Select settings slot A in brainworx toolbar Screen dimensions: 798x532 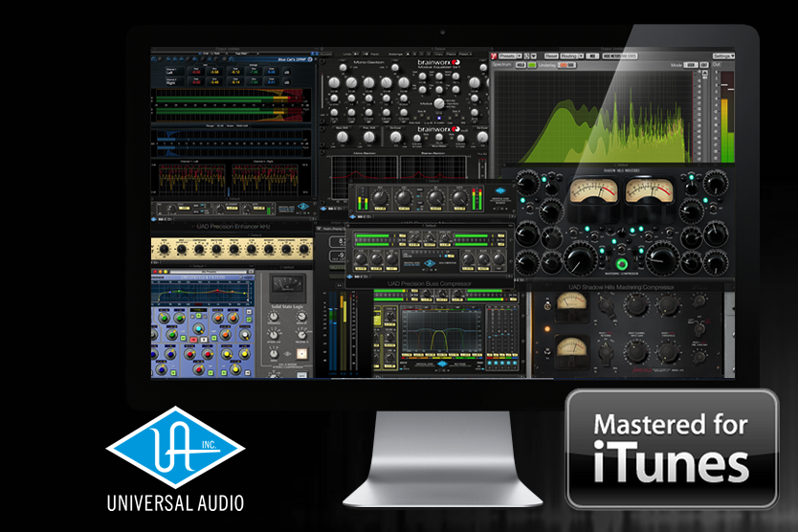point(408,54)
